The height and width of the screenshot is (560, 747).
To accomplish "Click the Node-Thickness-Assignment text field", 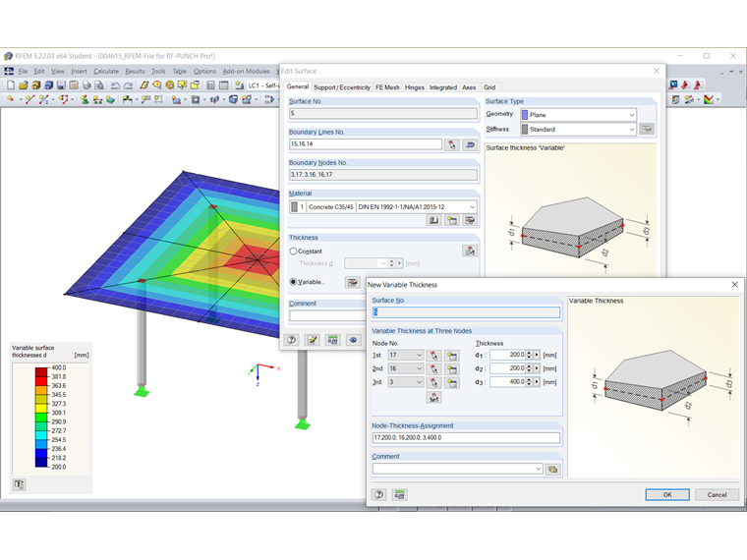I will coord(466,437).
